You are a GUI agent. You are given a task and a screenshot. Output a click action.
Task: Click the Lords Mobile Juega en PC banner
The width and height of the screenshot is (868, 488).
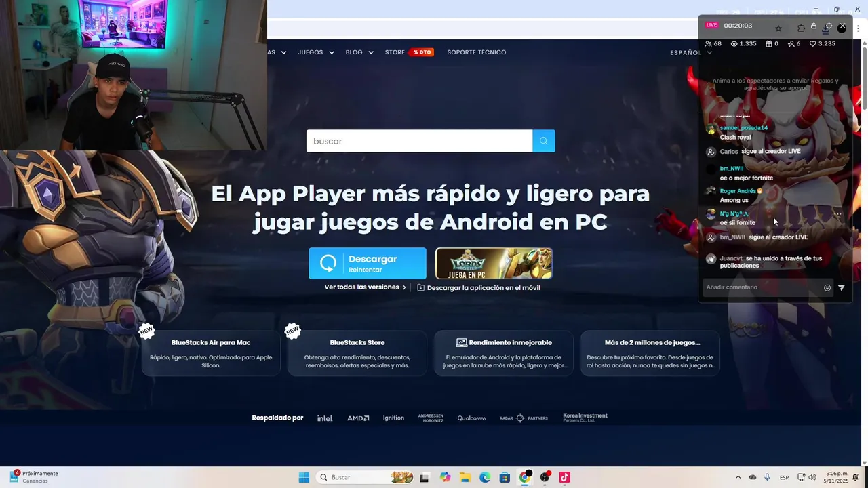point(494,264)
